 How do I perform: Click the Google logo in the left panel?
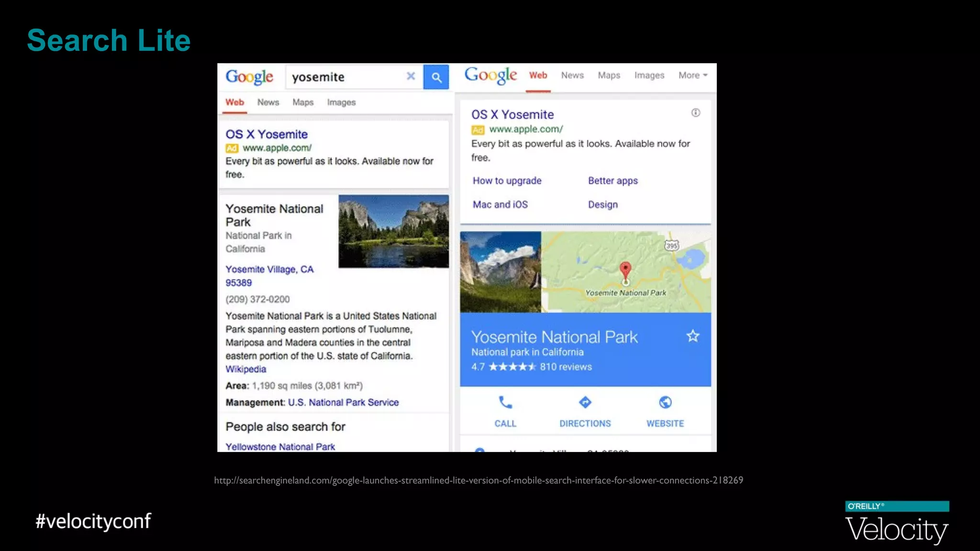tap(249, 77)
